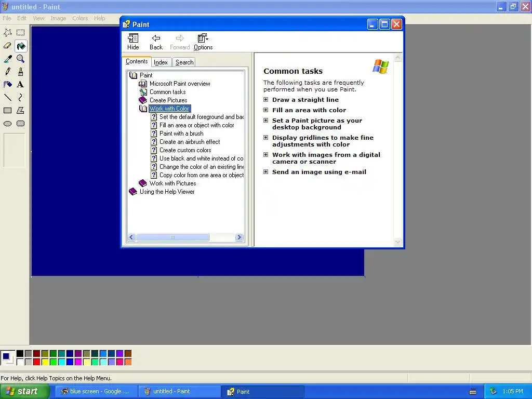This screenshot has height=399, width=532.
Task: Pick the bright red color swatch
Action: click(37, 362)
